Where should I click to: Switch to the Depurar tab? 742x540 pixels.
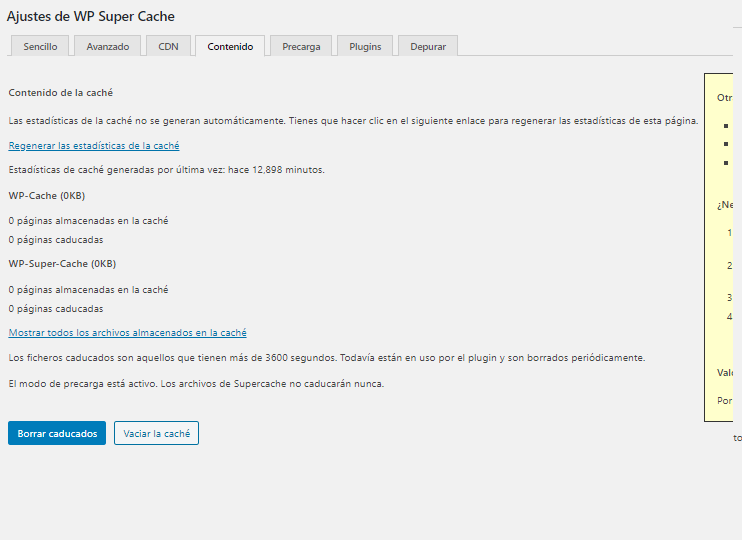click(x=428, y=46)
